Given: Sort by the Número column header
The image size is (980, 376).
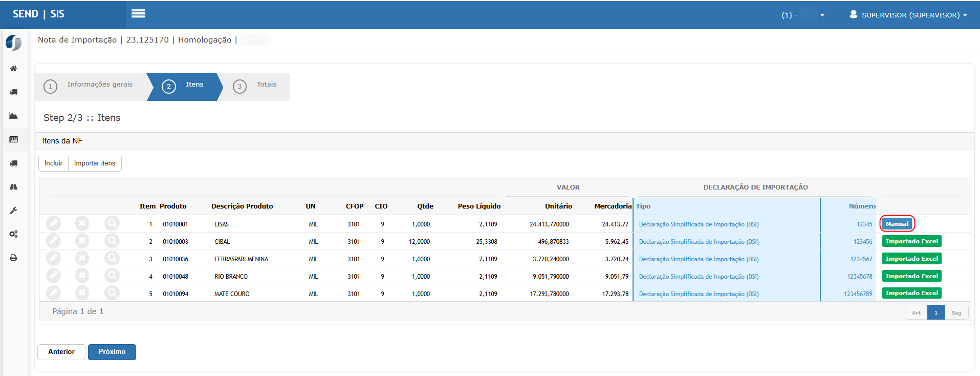Looking at the screenshot, I should coord(862,206).
